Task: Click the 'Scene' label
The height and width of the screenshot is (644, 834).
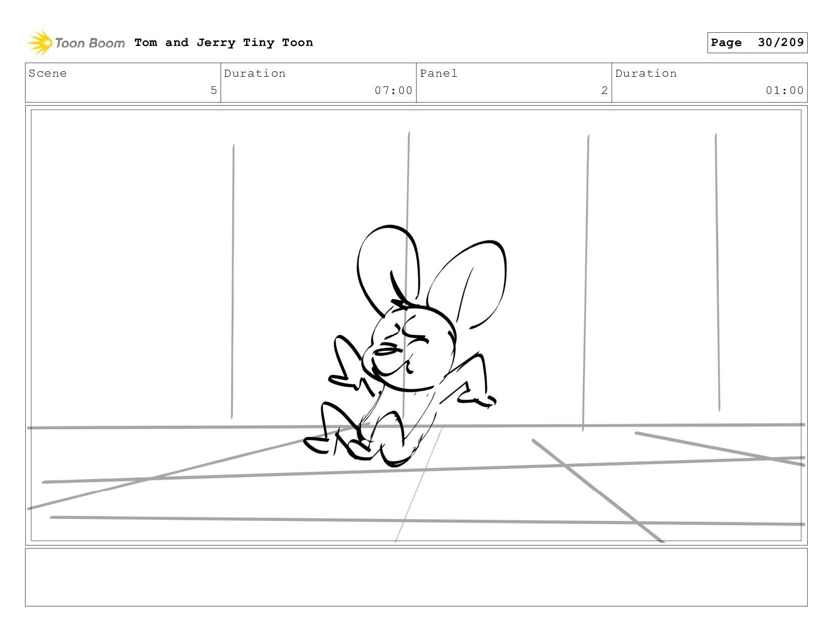Action: (48, 73)
